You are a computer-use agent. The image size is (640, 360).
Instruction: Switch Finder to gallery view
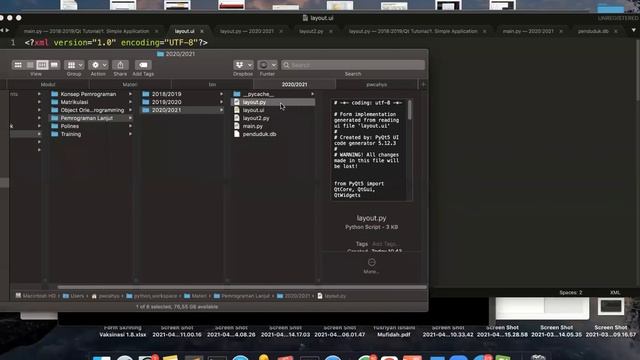coord(54,65)
